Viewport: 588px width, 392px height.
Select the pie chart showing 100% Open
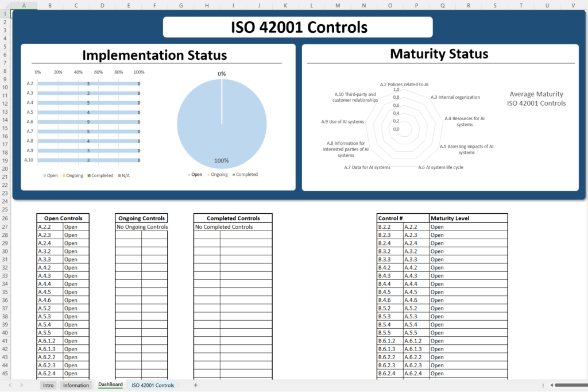(222, 122)
